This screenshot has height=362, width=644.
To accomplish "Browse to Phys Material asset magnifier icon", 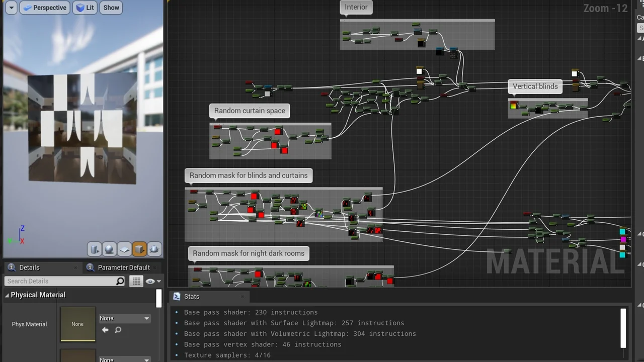I will (118, 330).
